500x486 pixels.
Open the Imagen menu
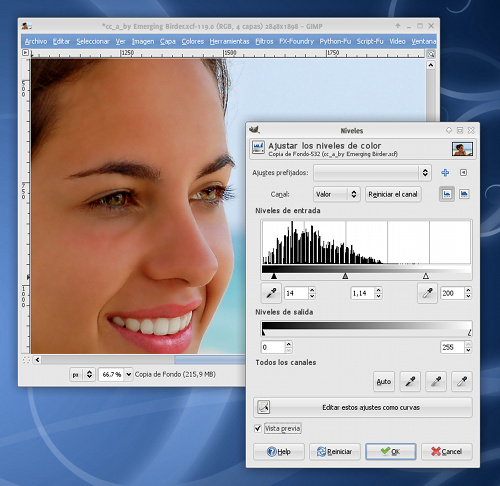coord(143,41)
